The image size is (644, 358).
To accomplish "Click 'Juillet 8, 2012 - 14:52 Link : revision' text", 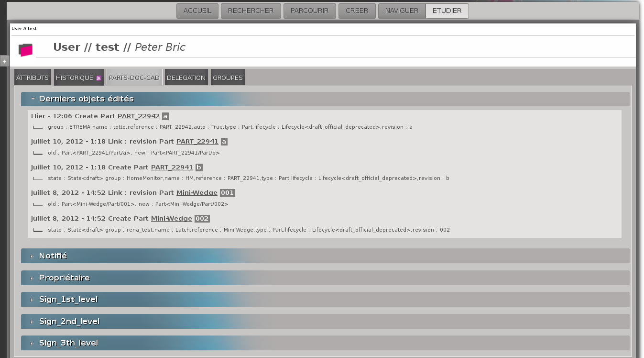I will pyautogui.click(x=94, y=193).
